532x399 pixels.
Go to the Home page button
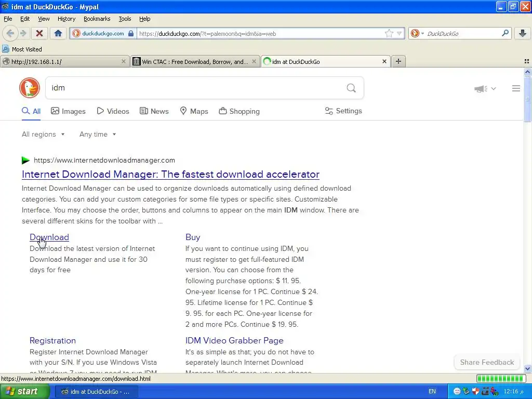pyautogui.click(x=58, y=33)
